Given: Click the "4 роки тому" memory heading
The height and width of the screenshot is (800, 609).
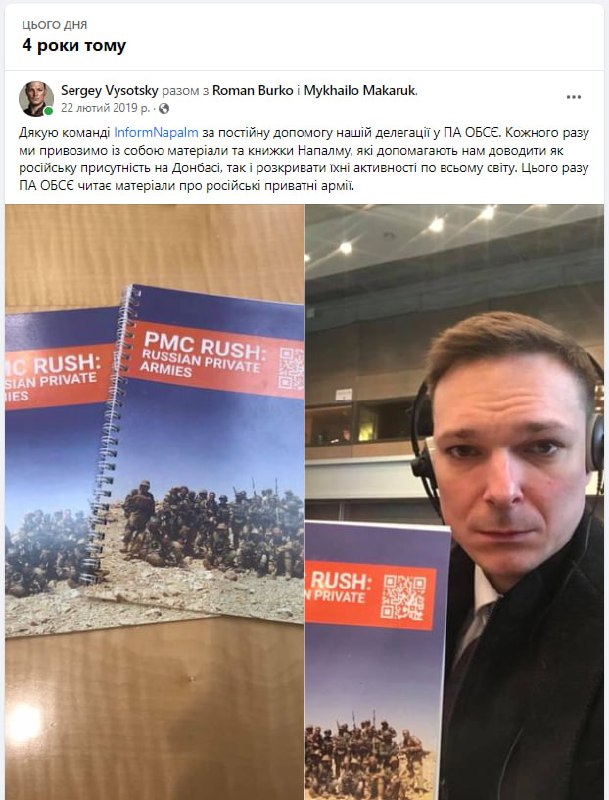Looking at the screenshot, I should tap(74, 45).
